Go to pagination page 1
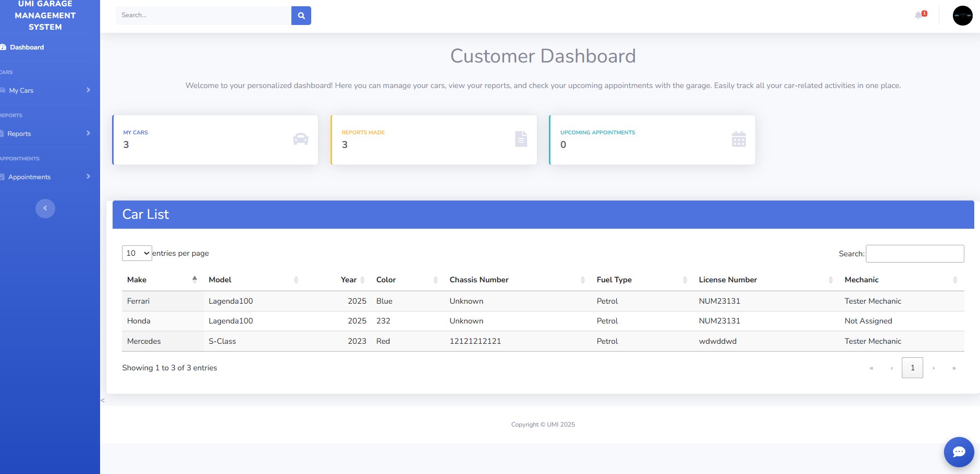Viewport: 980px width, 474px height. point(912,368)
